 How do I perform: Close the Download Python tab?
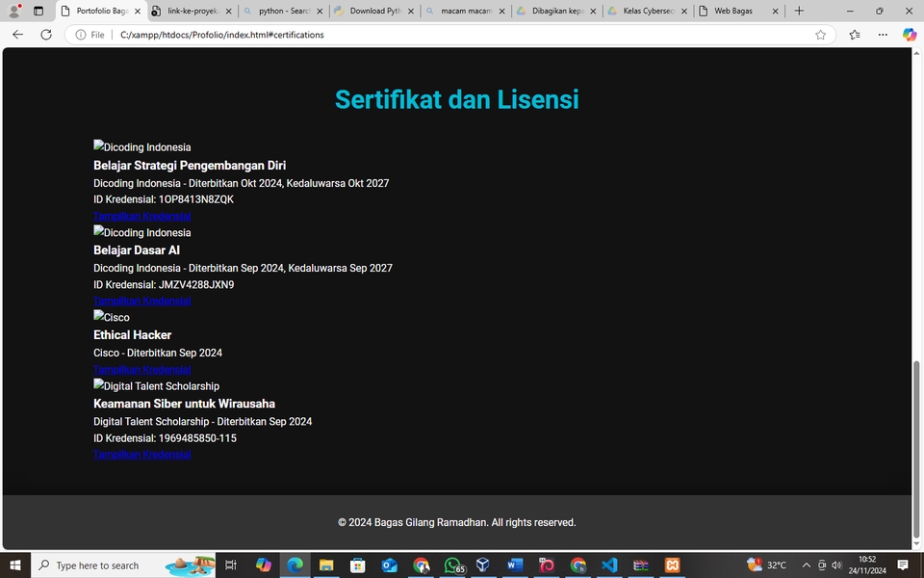[x=411, y=12]
